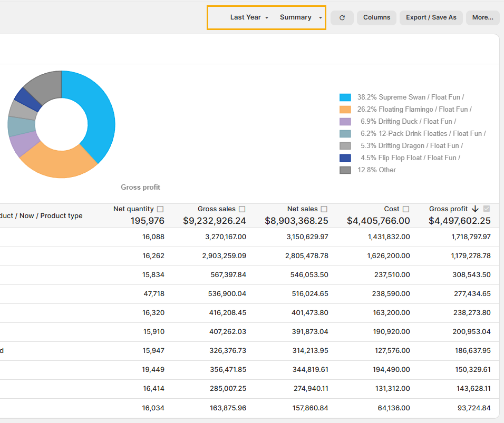Open the Columns chooser
The width and height of the screenshot is (504, 423).
376,17
